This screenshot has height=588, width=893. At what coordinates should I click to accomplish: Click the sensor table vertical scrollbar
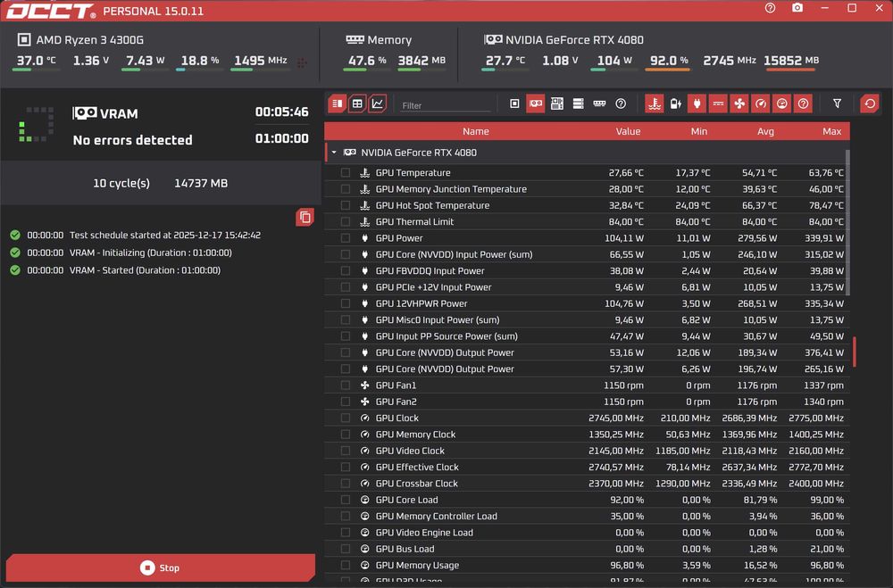(x=847, y=222)
